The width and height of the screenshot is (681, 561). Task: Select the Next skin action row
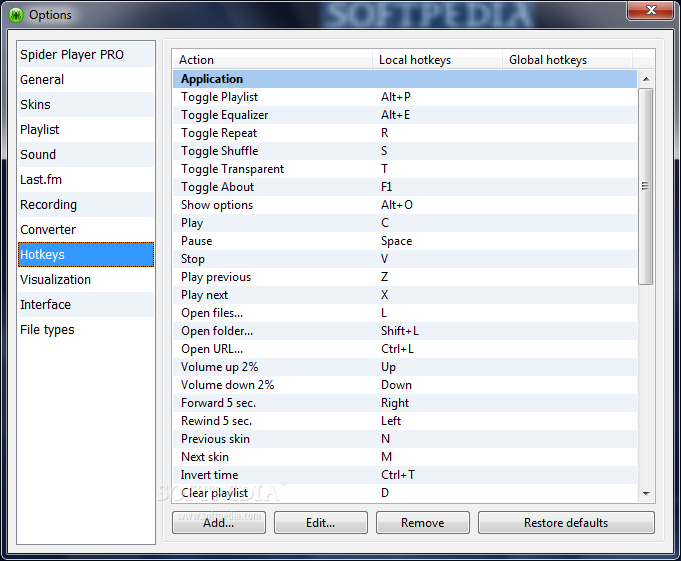coord(405,457)
